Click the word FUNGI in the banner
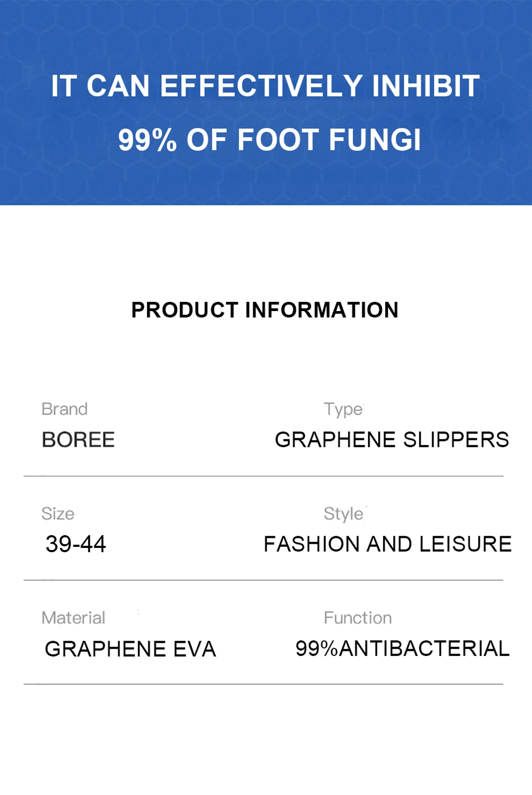This screenshot has width=532, height=795. [x=375, y=140]
